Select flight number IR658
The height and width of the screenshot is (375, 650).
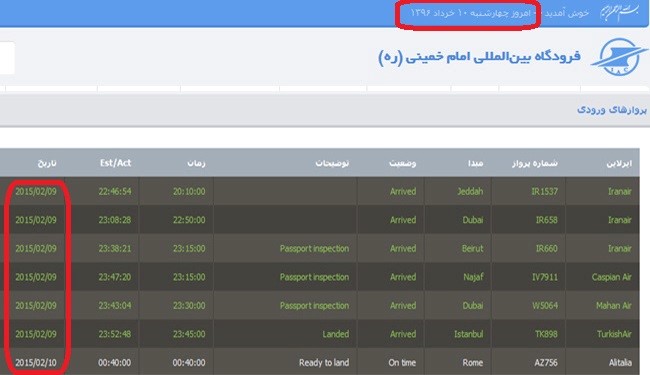[x=547, y=220]
